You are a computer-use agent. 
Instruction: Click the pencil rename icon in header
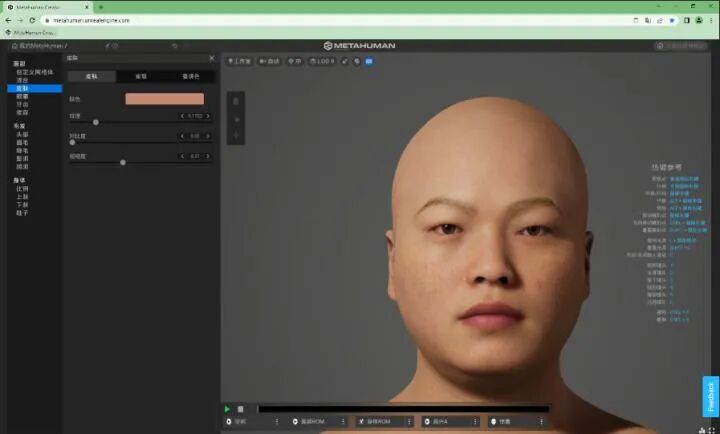tap(107, 46)
